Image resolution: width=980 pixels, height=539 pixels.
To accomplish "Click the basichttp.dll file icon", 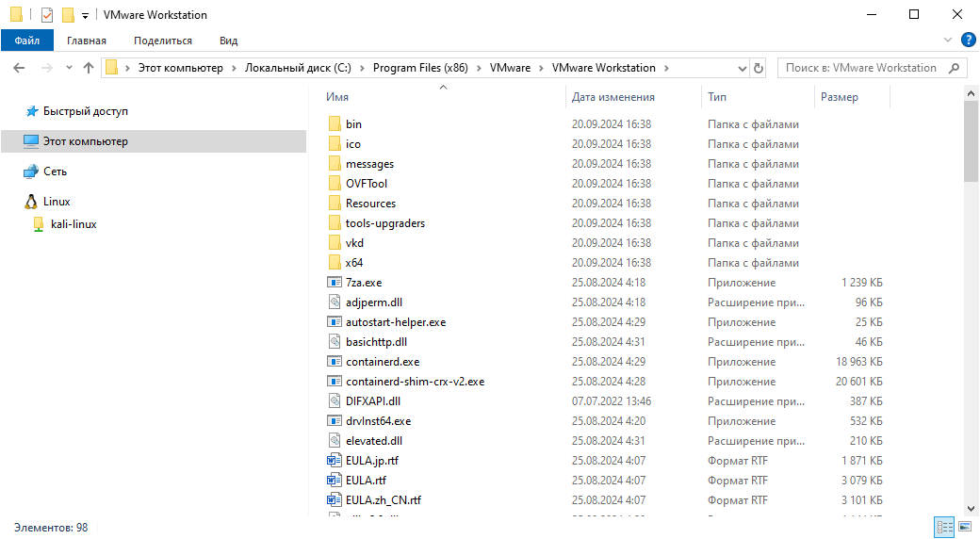I will pos(335,341).
